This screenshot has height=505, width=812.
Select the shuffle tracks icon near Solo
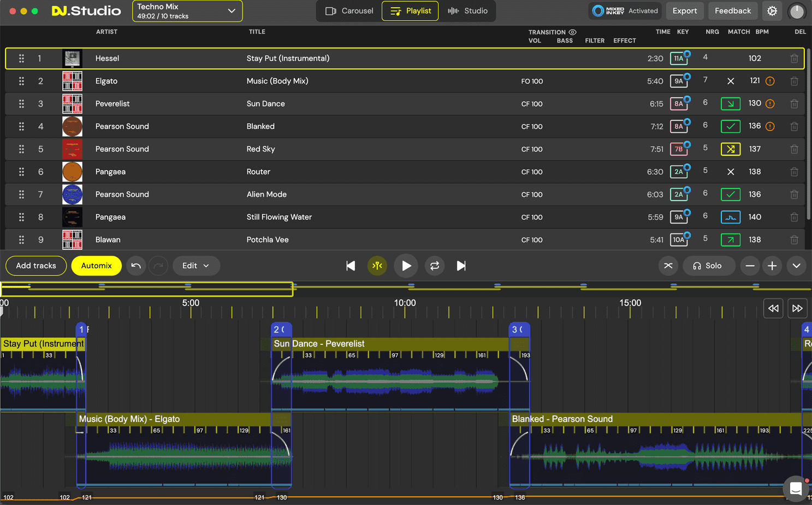(668, 266)
